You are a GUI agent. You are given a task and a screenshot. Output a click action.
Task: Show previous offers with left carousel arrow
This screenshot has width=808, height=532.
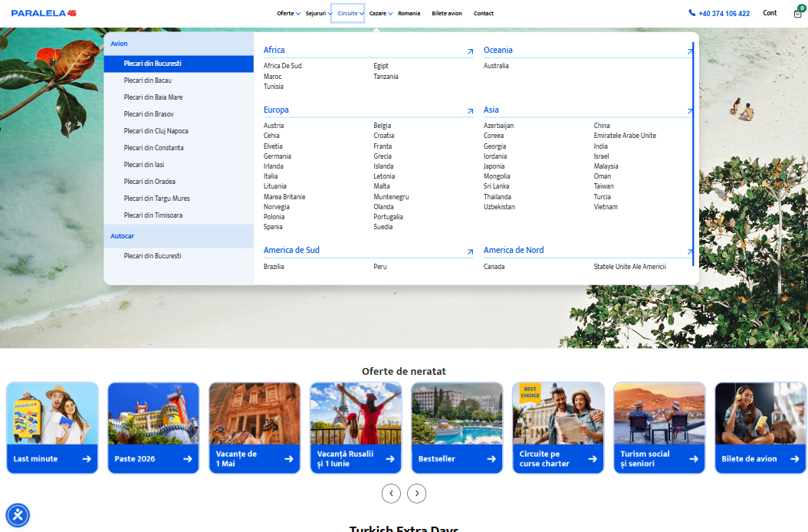point(391,494)
